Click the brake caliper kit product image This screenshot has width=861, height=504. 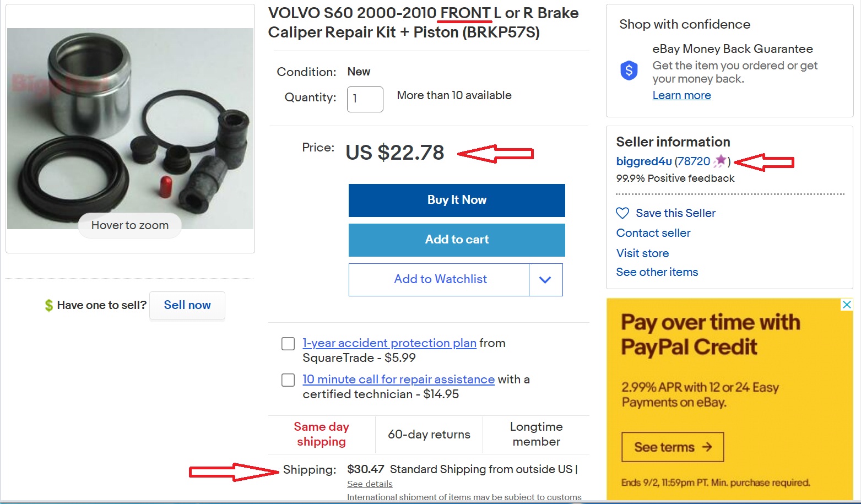tap(130, 128)
